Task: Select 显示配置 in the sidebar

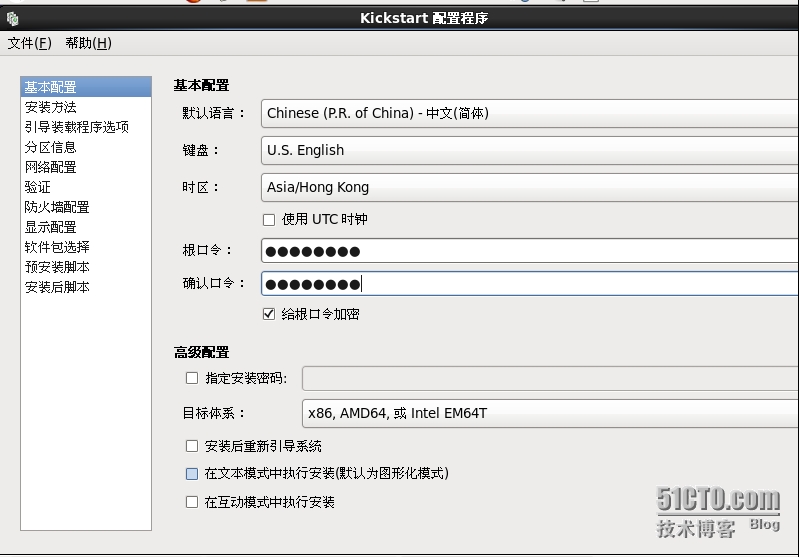Action: tap(86, 227)
